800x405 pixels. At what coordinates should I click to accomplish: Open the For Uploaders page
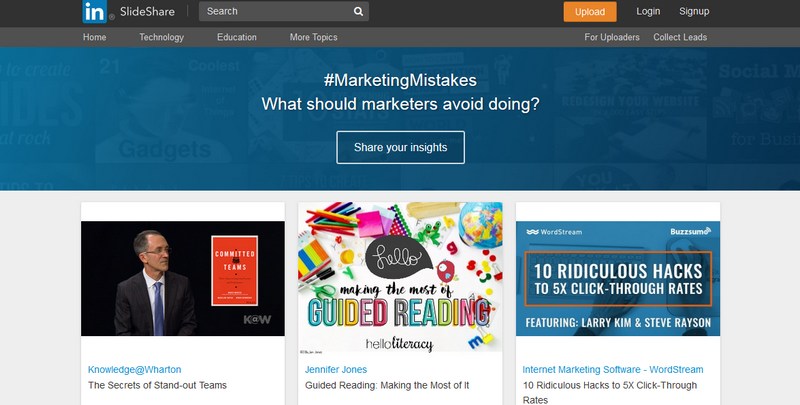[612, 37]
